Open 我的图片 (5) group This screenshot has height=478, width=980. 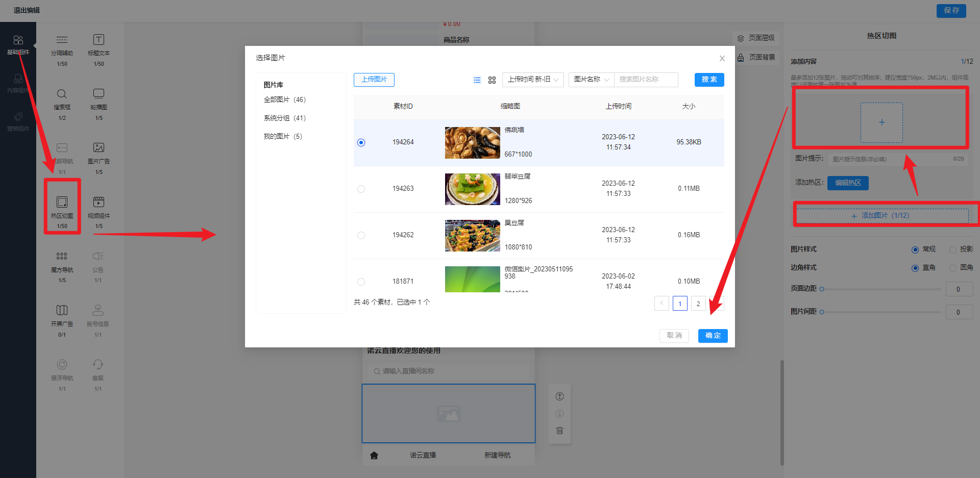pos(283,136)
